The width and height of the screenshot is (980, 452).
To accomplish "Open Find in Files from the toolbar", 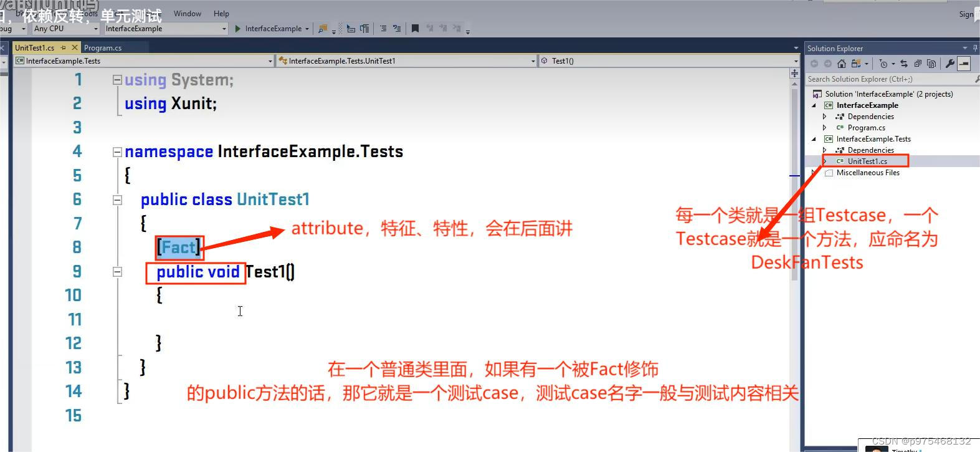I will (323, 29).
